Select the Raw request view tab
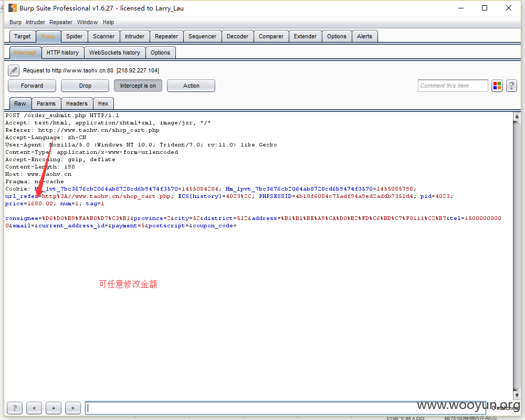 coord(20,103)
